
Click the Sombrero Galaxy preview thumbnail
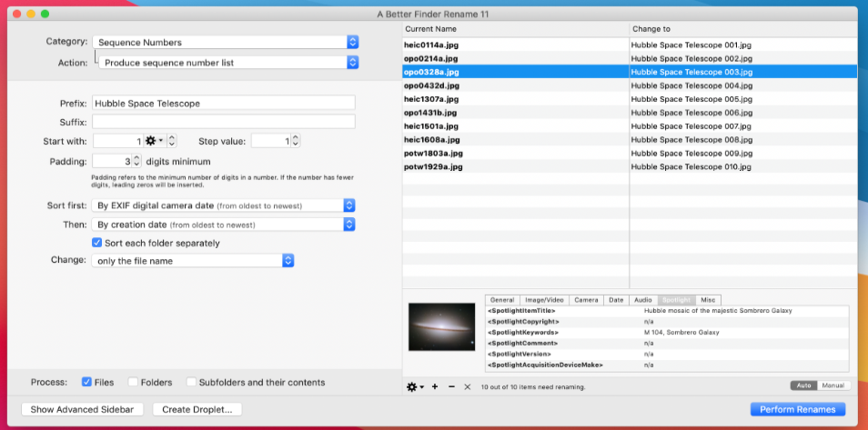[x=441, y=326]
